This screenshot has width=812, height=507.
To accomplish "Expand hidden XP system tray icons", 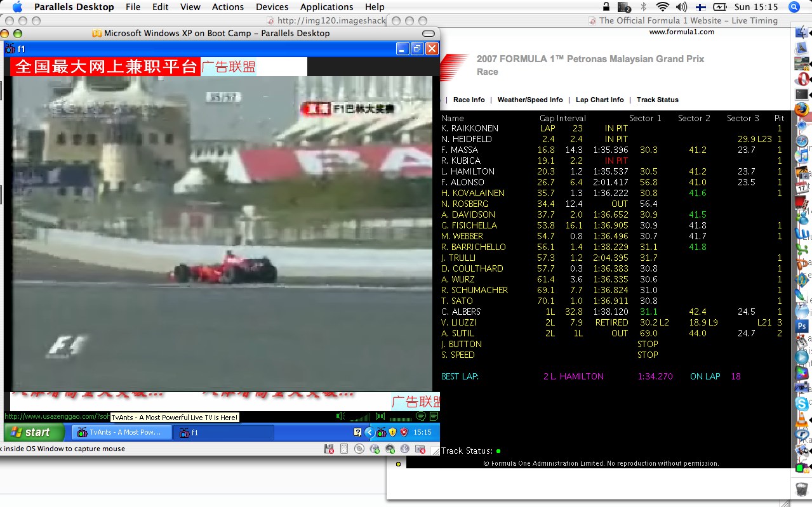I will click(x=369, y=432).
